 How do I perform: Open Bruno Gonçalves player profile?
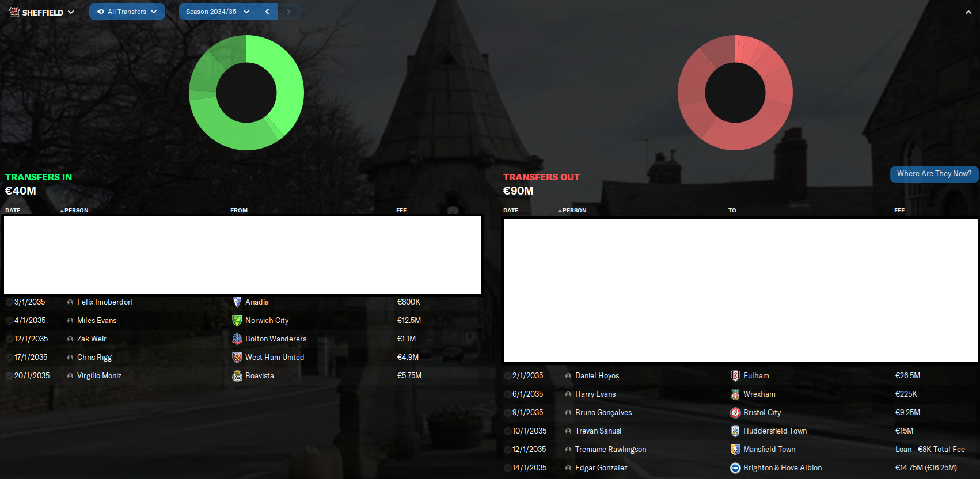(x=603, y=413)
